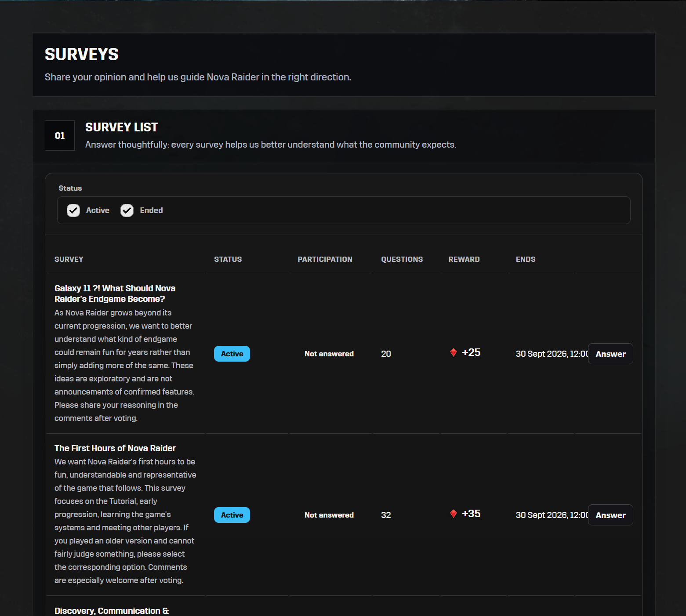The image size is (686, 616).
Task: Click the REWARD column header
Action: point(464,259)
